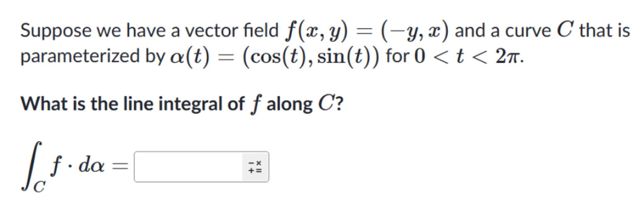Screen dimensions: 644x216
Task: Click the words "and a curve"
Action: 502,31
